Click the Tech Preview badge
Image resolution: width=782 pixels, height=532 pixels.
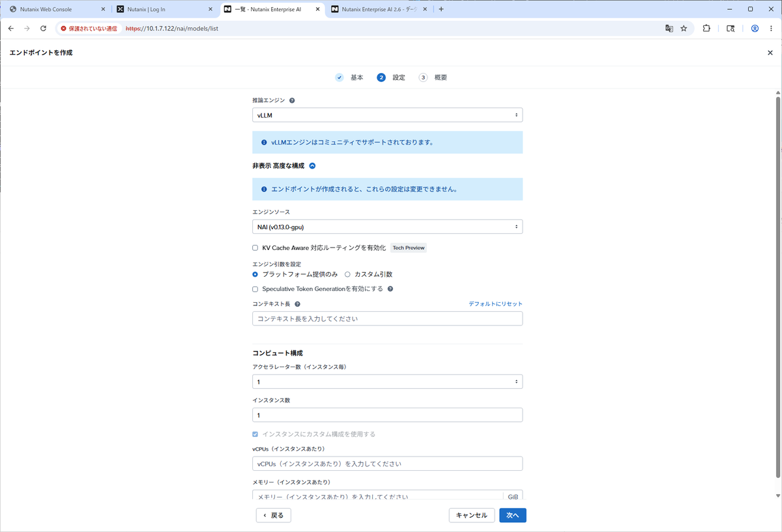(x=409, y=248)
